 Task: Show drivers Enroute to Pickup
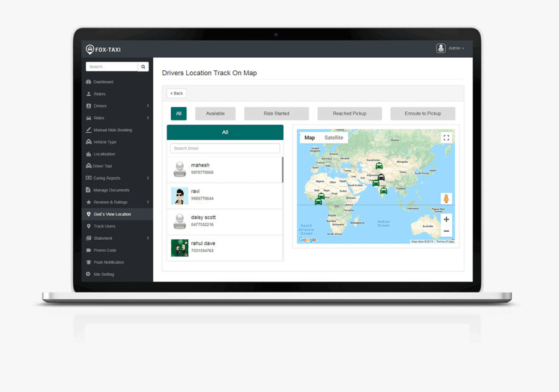(422, 114)
